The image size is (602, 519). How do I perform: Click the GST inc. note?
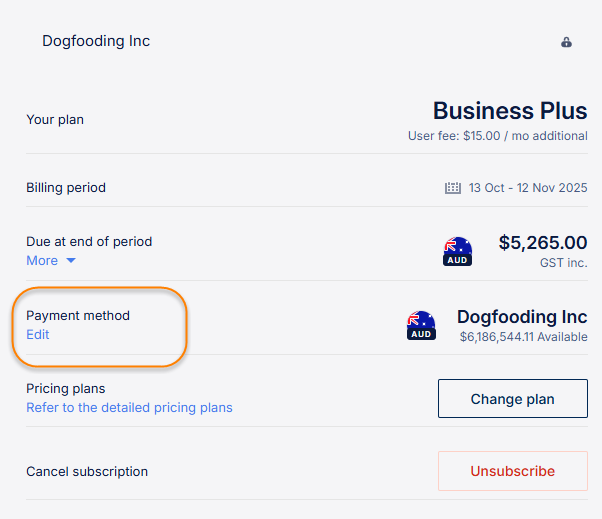pos(564,262)
